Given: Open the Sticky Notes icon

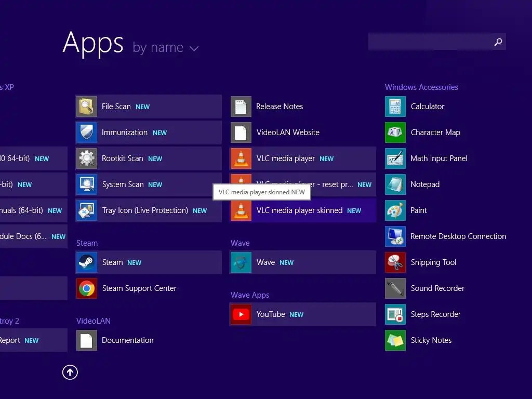Looking at the screenshot, I should click(x=395, y=340).
